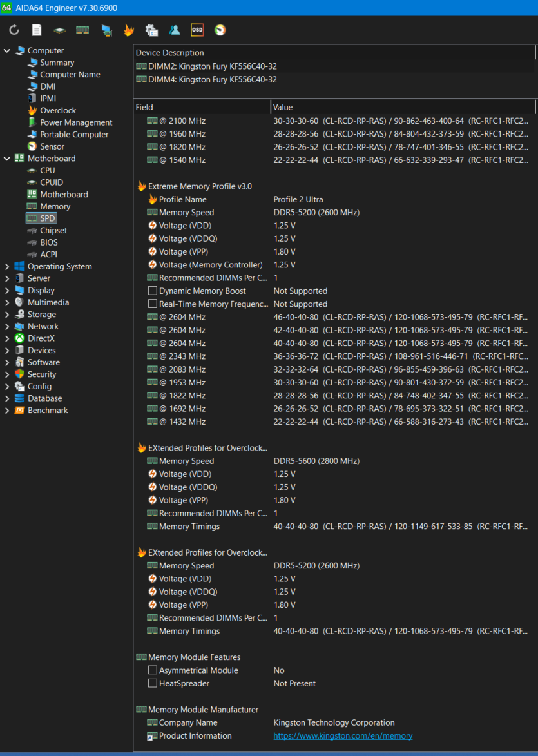The height and width of the screenshot is (756, 538).
Task: Launch the flame stability test toolbar icon
Action: point(128,30)
